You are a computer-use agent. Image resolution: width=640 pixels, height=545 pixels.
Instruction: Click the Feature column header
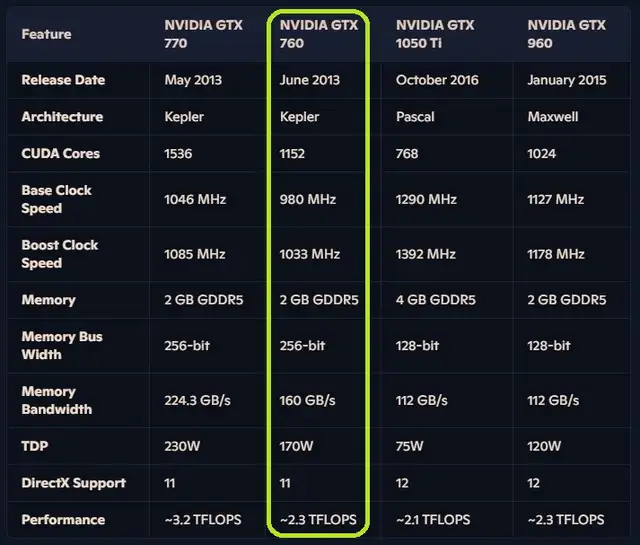pyautogui.click(x=46, y=34)
